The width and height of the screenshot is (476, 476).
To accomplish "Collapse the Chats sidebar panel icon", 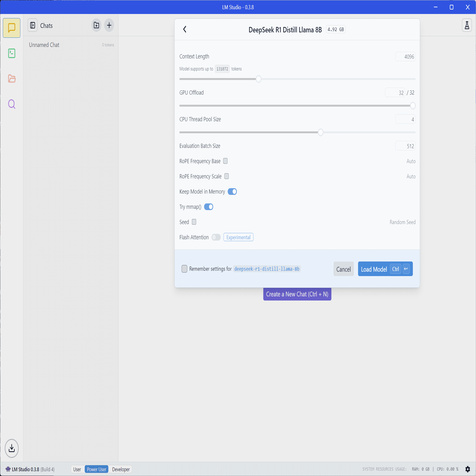I will pyautogui.click(x=33, y=25).
